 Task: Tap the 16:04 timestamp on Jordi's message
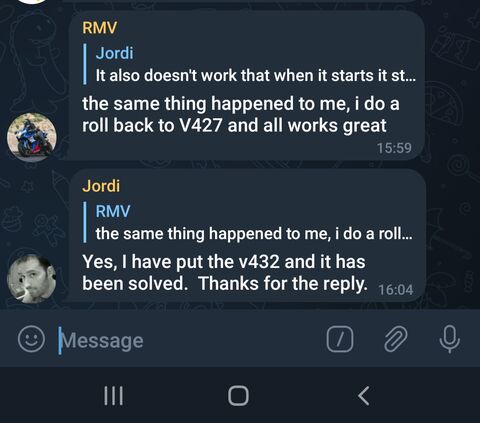click(x=396, y=290)
